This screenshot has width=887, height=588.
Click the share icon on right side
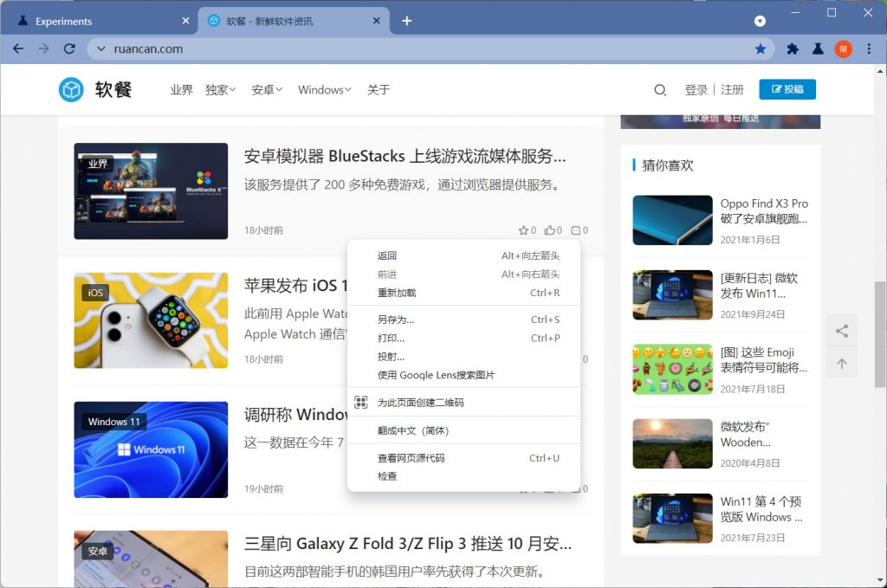pyautogui.click(x=841, y=331)
